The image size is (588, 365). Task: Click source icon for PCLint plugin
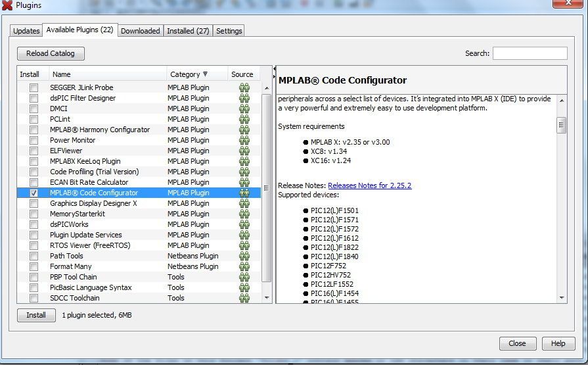[244, 119]
